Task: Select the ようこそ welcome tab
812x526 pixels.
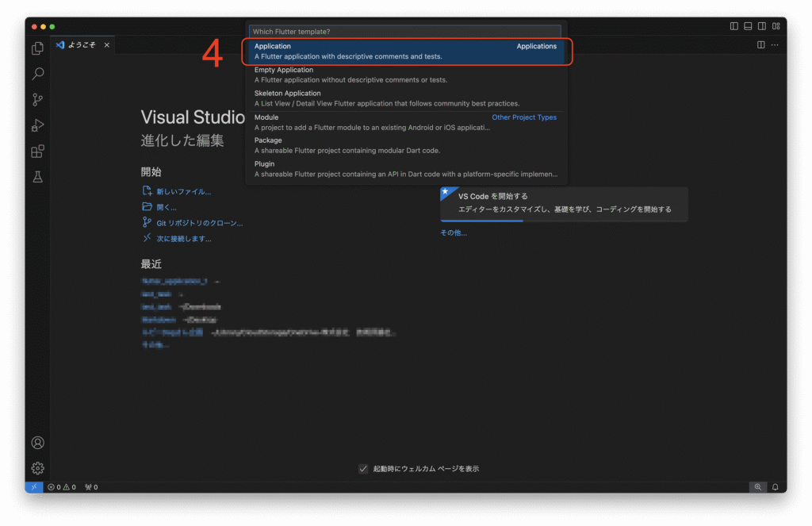Action: click(82, 45)
